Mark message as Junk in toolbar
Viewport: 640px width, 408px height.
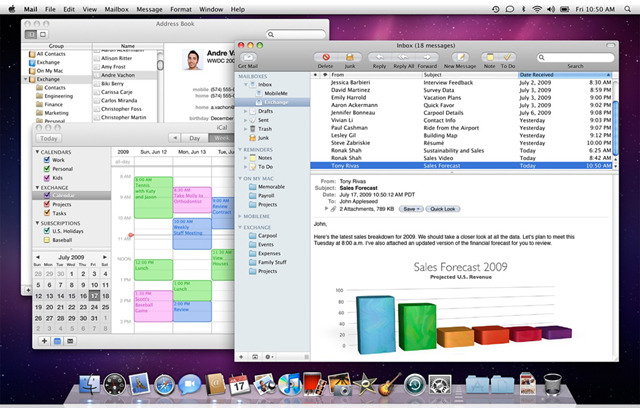[349, 58]
